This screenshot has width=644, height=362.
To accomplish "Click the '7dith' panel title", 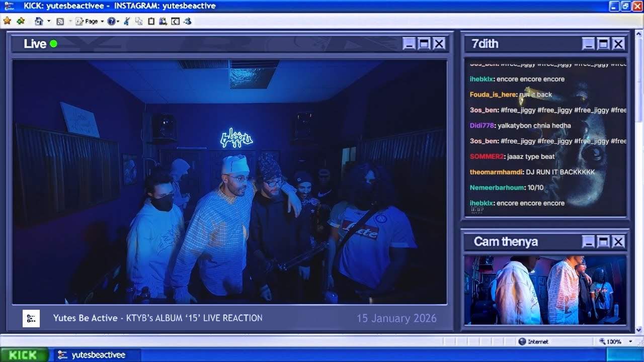I will click(485, 44).
